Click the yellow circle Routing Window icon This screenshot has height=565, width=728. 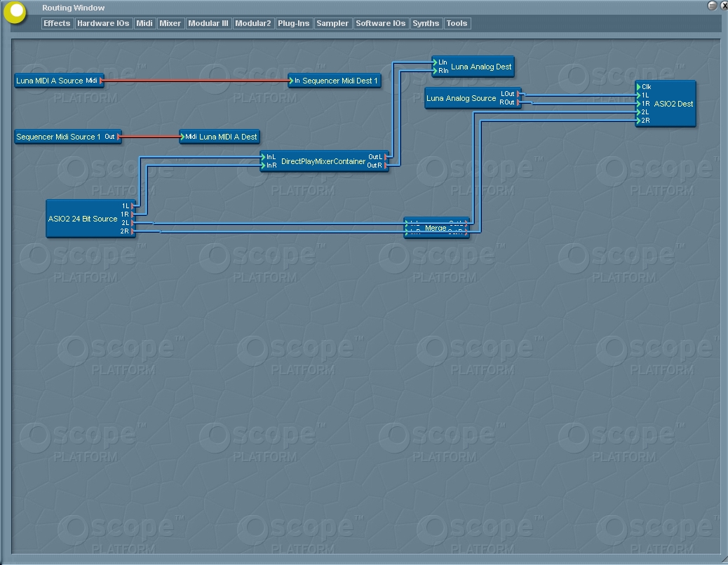tap(15, 12)
